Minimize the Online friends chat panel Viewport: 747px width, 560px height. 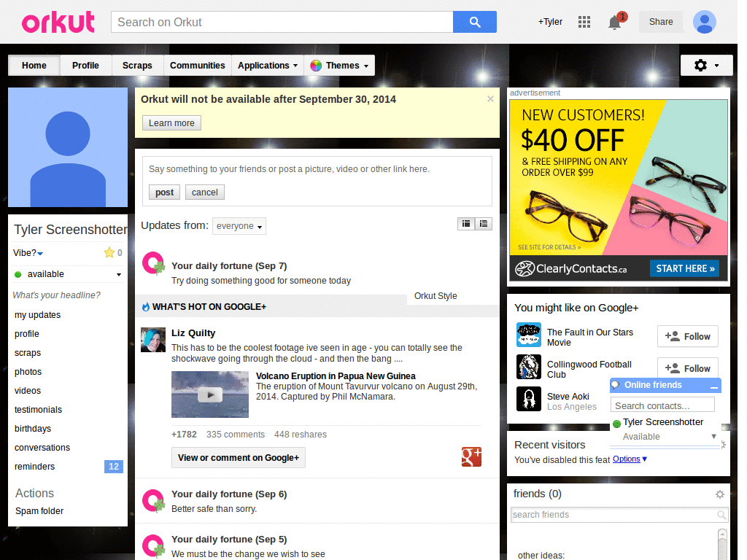pyautogui.click(x=713, y=386)
